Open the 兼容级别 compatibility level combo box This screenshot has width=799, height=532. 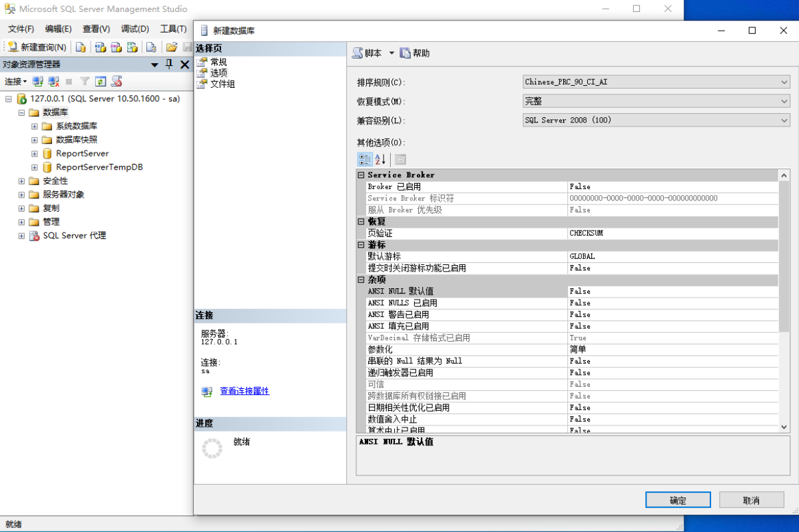coord(657,120)
